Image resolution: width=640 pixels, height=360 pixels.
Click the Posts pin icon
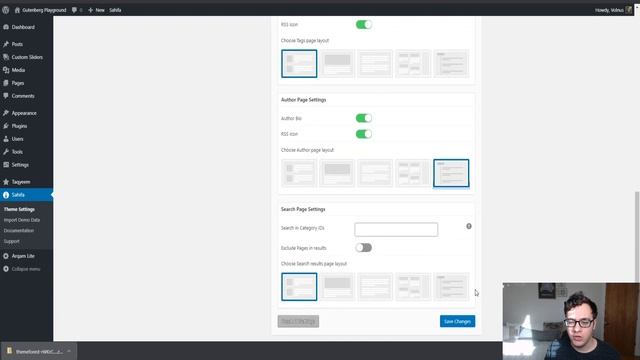pos(6,44)
